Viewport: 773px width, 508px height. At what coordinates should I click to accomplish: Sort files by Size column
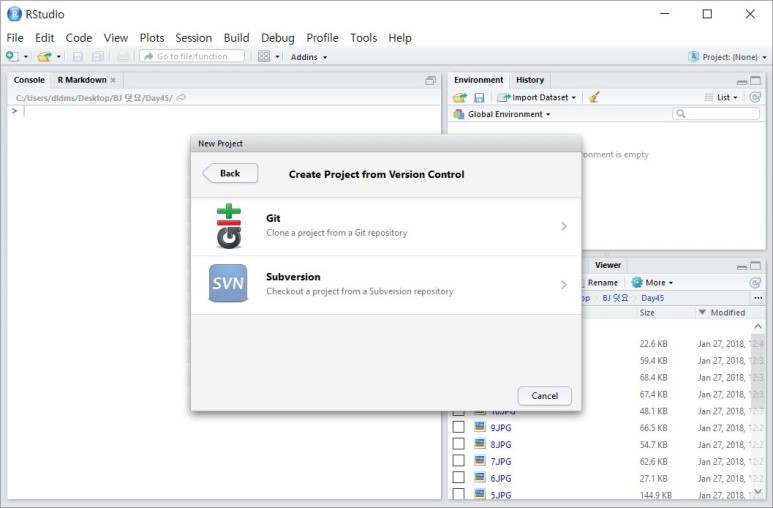tap(647, 313)
